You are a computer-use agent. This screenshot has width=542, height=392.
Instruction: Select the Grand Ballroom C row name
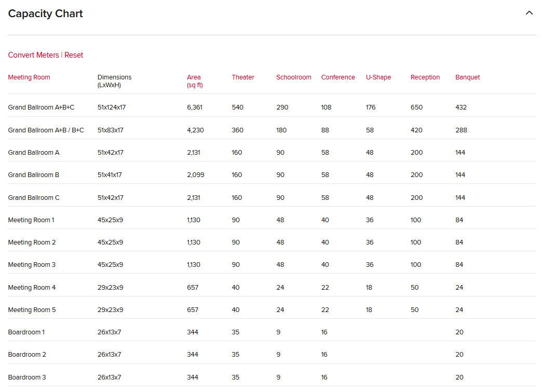click(34, 197)
